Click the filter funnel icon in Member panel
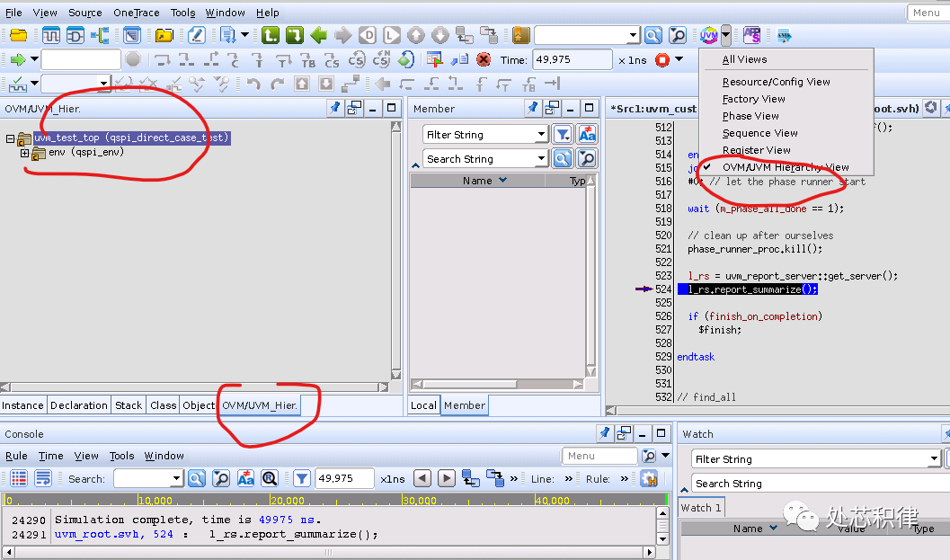Image resolution: width=950 pixels, height=560 pixels. pos(562,134)
